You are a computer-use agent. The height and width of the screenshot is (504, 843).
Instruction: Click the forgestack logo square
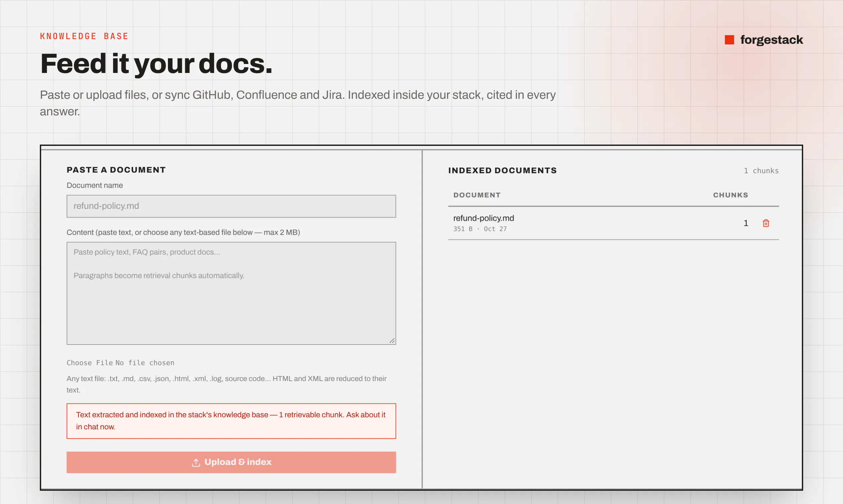coord(729,40)
